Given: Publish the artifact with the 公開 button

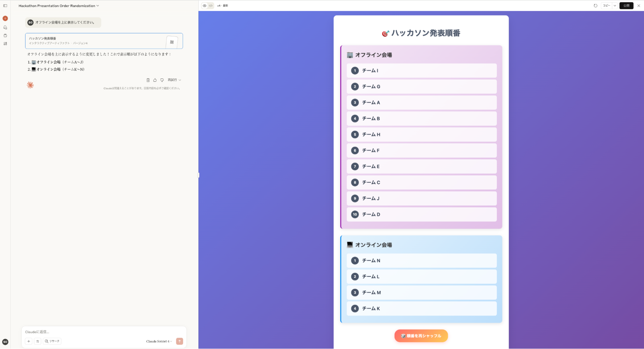Looking at the screenshot, I should pos(626,5).
